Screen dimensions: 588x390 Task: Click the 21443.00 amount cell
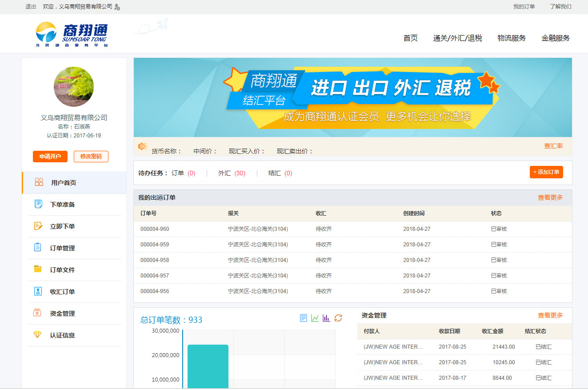click(x=504, y=347)
